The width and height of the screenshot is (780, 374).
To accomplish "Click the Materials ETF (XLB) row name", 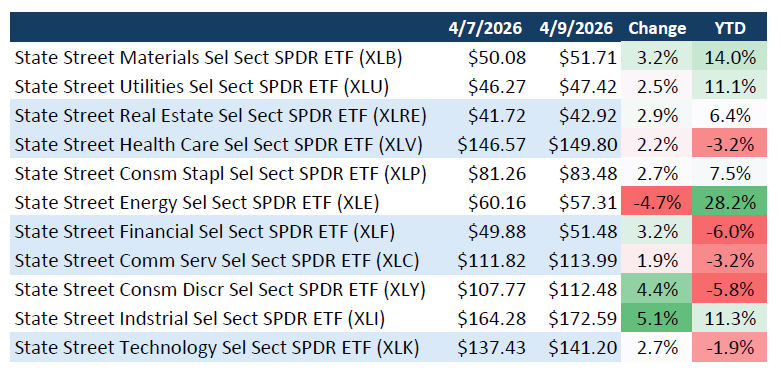I will point(208,58).
